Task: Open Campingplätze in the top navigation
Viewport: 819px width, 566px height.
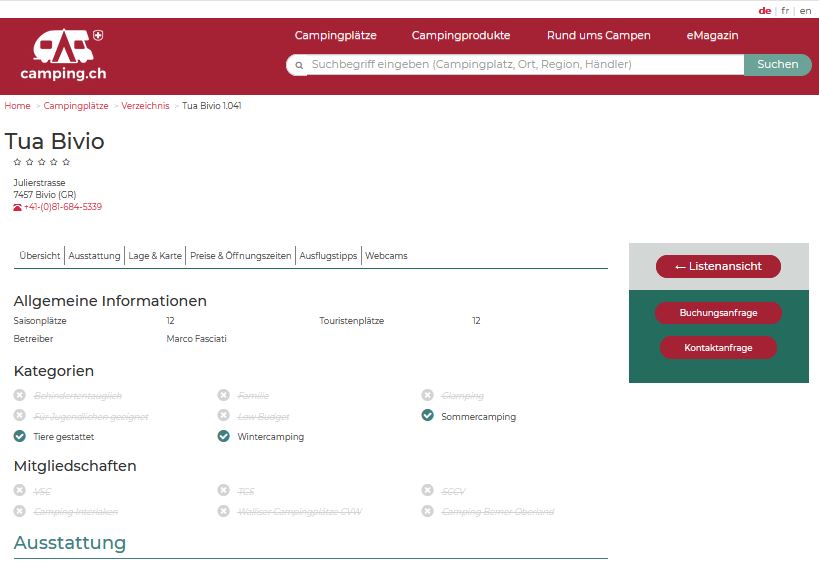Action: pos(335,36)
